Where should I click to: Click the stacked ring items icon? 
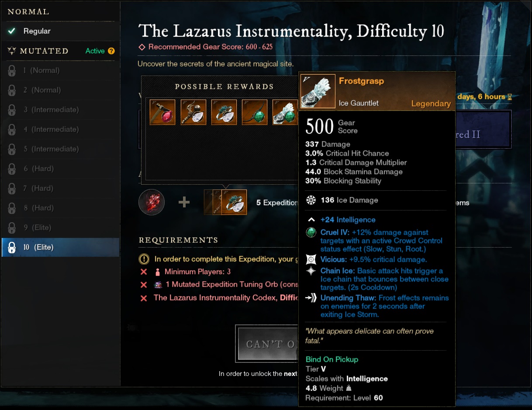[x=225, y=202]
